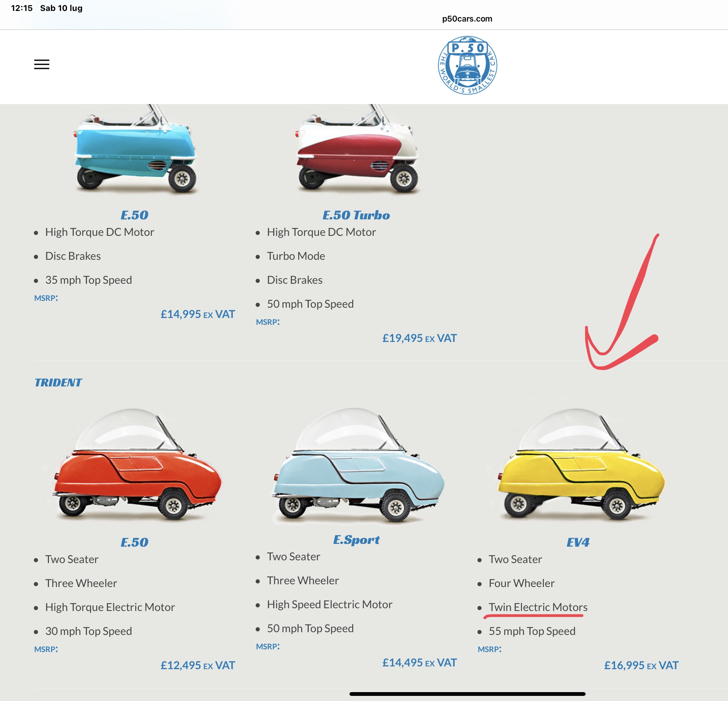
Task: Select the £16,995 ex VAT price
Action: tap(641, 665)
